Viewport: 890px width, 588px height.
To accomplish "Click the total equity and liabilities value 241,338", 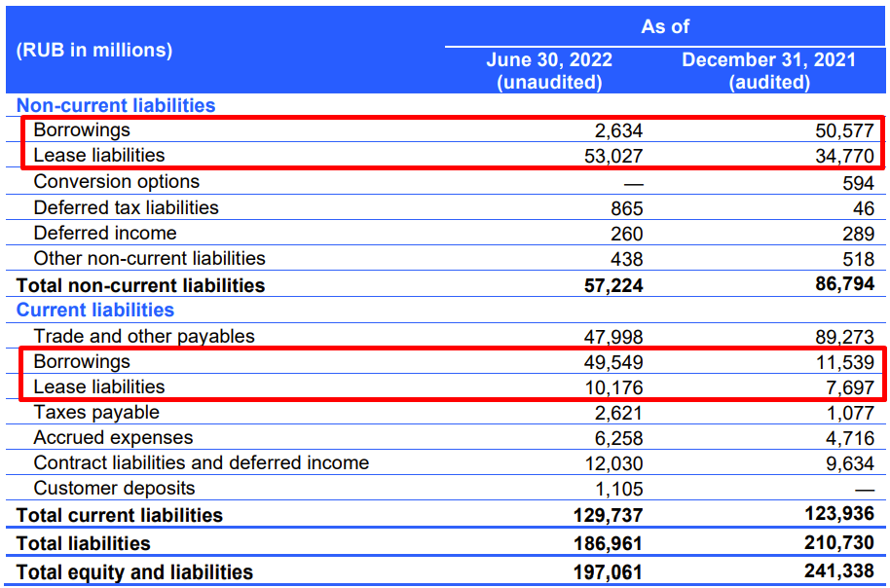I will [x=839, y=571].
